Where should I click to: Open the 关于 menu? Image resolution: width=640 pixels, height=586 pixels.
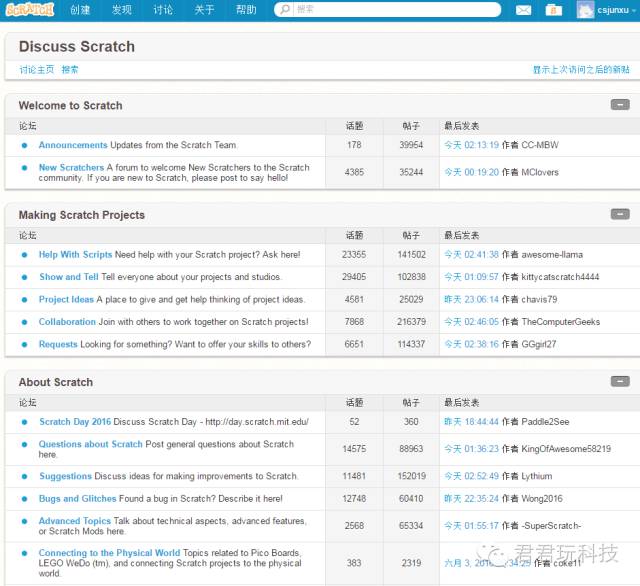(x=204, y=9)
